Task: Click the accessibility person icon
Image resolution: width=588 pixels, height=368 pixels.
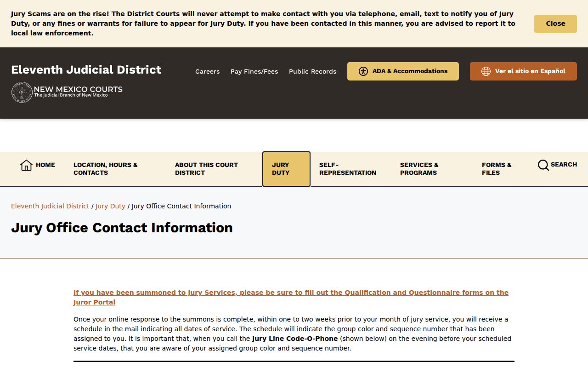Action: 363,71
